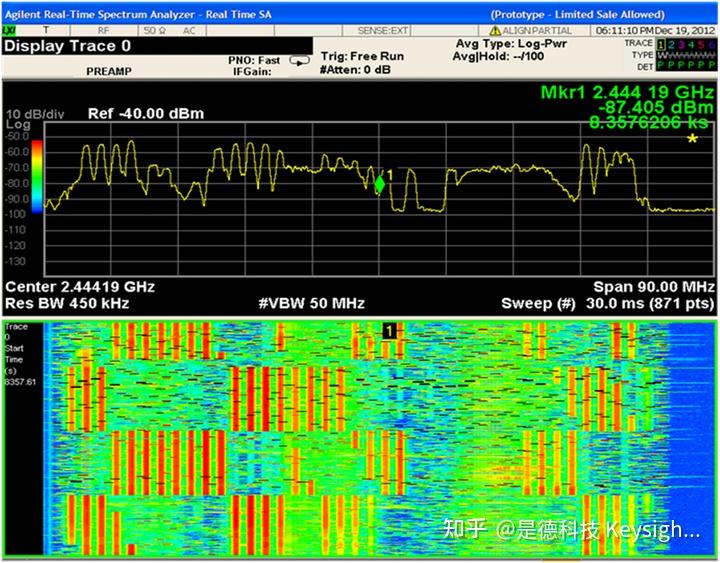The image size is (720, 563).
Task: Click the spectrogram color scale bar
Action: tap(37, 177)
